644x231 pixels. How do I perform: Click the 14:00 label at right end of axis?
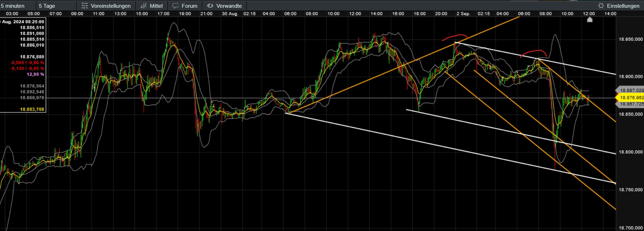tap(610, 14)
